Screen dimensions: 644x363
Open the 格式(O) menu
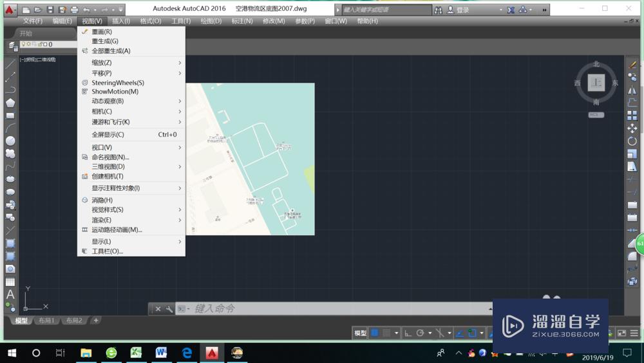coord(151,21)
